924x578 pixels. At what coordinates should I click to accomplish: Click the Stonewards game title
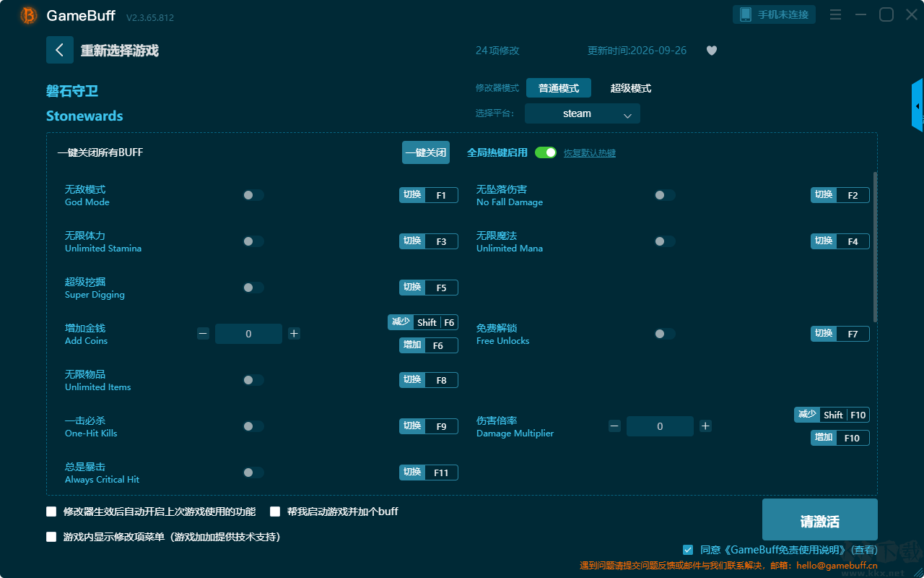(84, 116)
